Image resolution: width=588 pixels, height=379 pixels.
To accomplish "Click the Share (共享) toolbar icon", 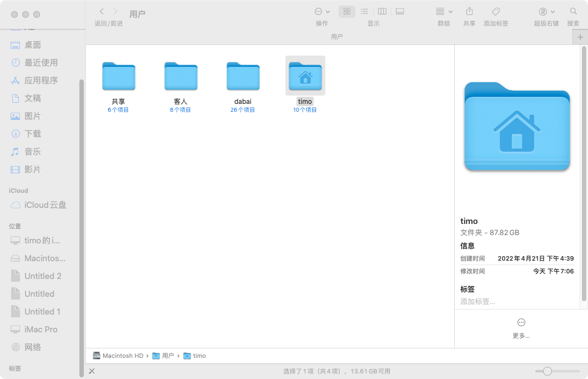I will click(469, 12).
